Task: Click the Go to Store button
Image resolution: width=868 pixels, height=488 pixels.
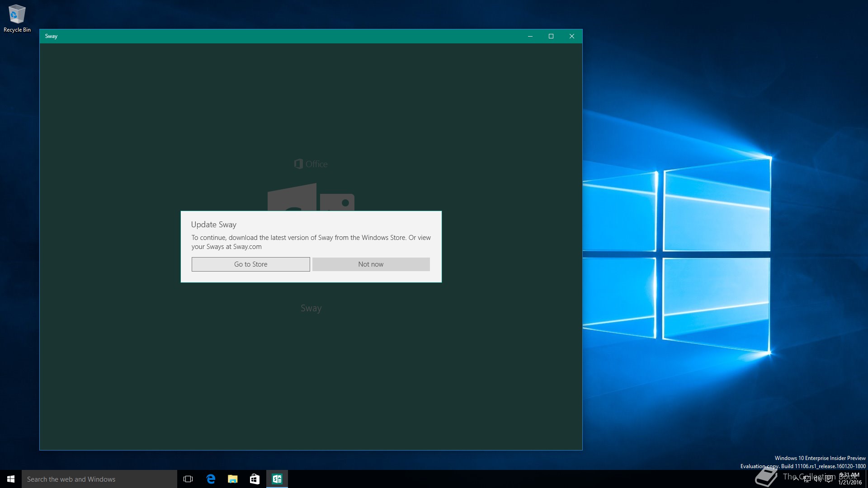Action: point(250,264)
